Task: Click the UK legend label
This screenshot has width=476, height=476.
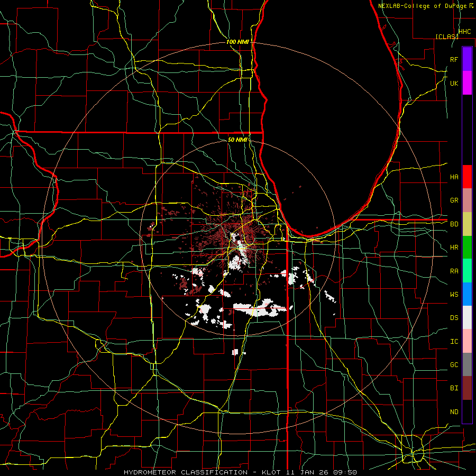Action: [x=454, y=83]
